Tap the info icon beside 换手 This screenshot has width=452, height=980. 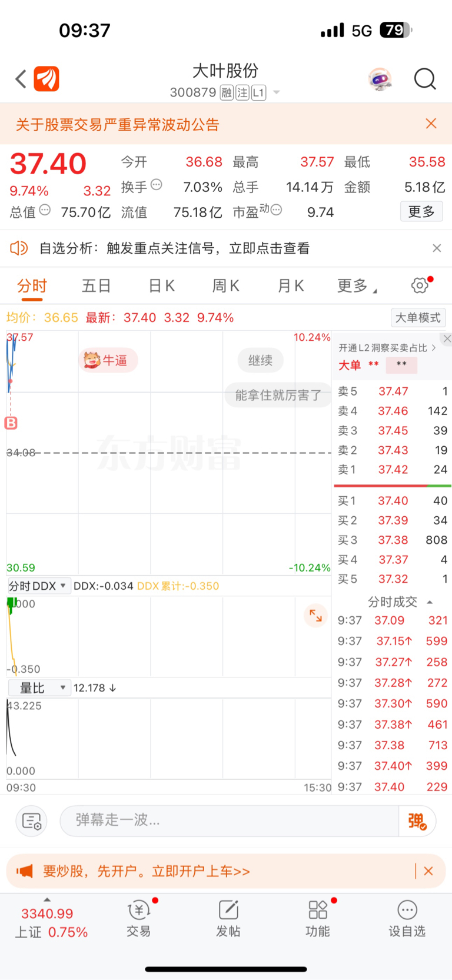(x=157, y=185)
